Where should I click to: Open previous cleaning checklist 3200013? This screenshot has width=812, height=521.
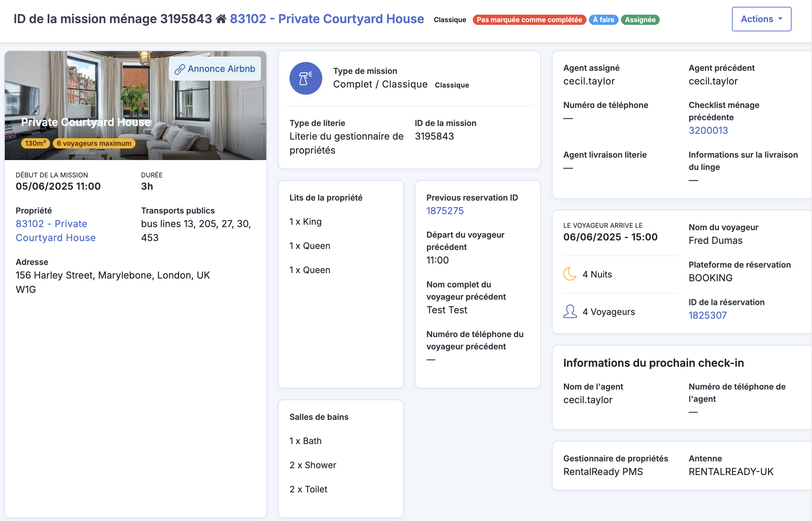click(x=708, y=130)
